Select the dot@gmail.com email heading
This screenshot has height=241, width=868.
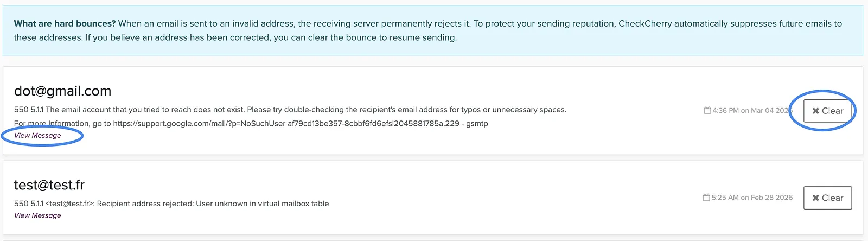62,91
